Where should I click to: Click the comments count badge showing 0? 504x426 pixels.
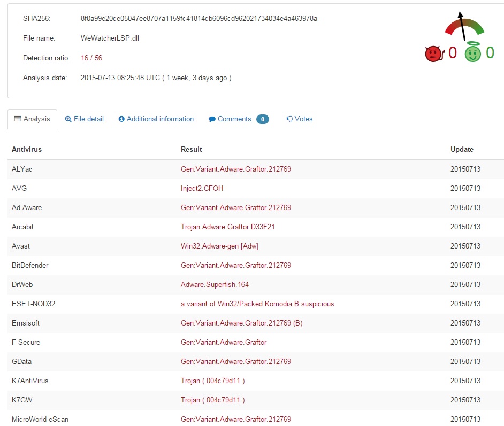(263, 119)
